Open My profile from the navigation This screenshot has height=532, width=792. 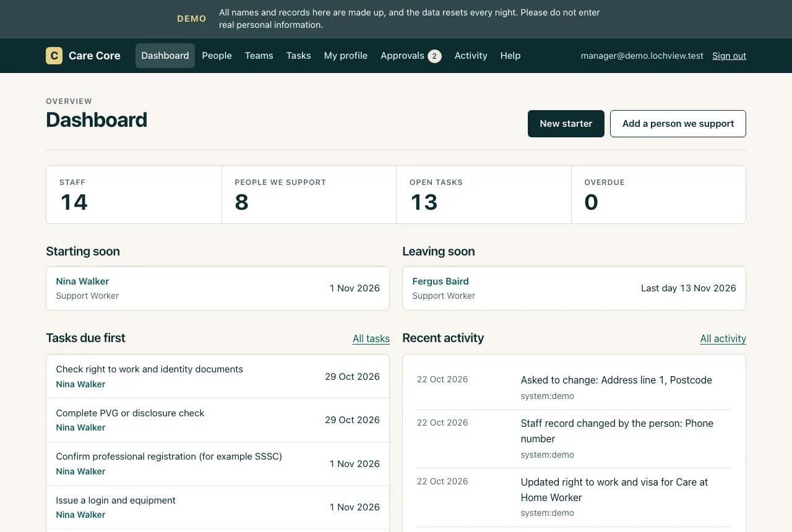click(x=346, y=56)
